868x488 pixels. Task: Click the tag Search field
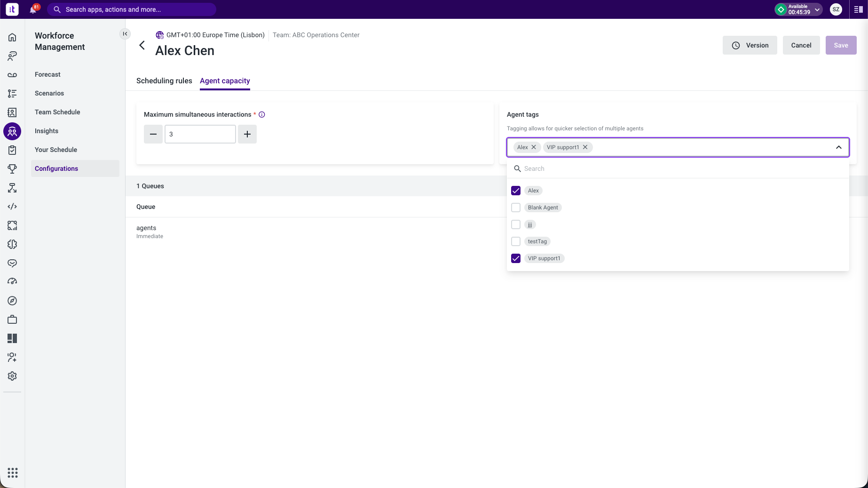[678, 168]
